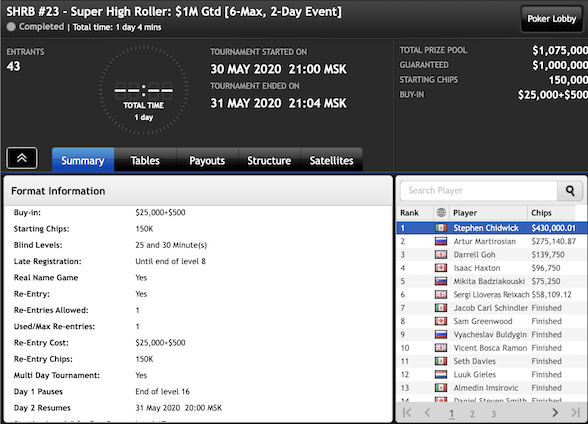Open the Tables tab
588x424 pixels.
(x=145, y=160)
